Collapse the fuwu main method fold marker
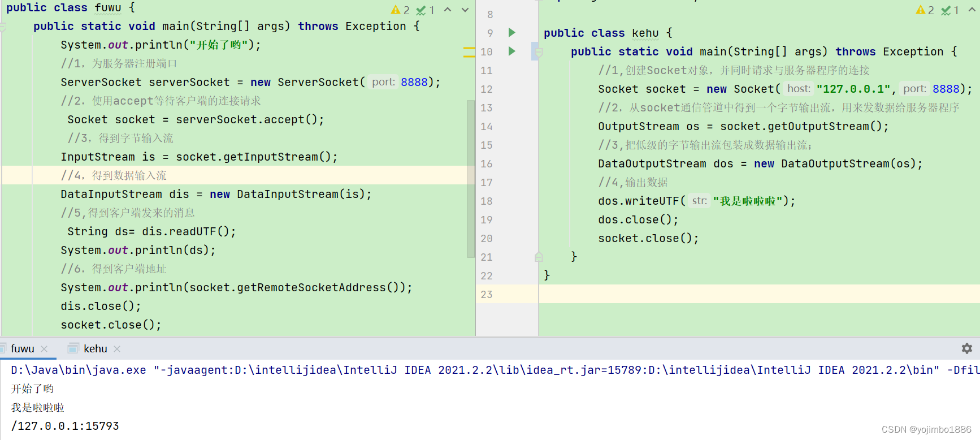Image resolution: width=980 pixels, height=440 pixels. [x=3, y=27]
